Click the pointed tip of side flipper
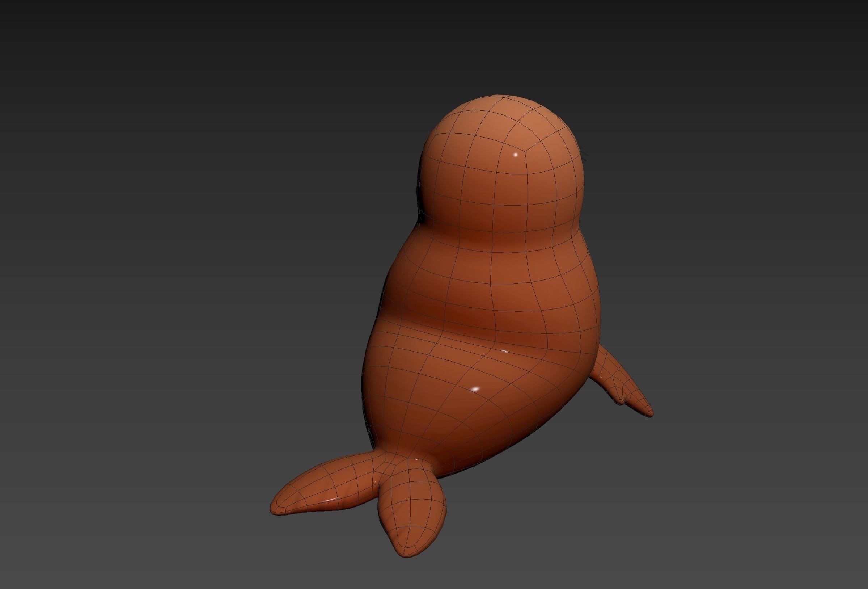868x589 pixels. point(651,413)
